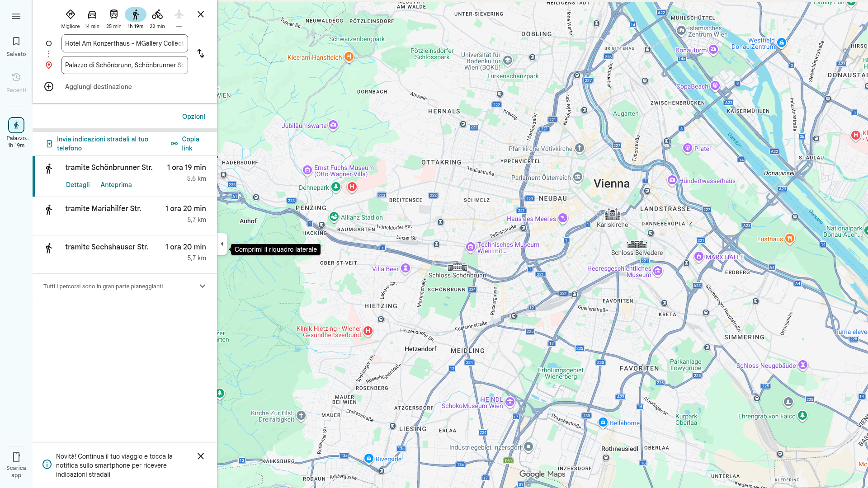868x488 pixels.
Task: Choose route via Sechshauser Str.
Action: click(125, 254)
